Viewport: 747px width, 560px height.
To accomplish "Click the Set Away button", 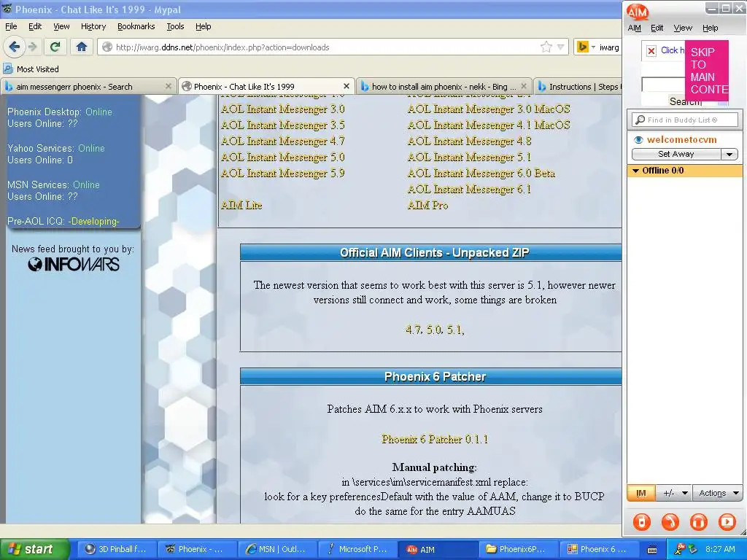I will [x=676, y=155].
